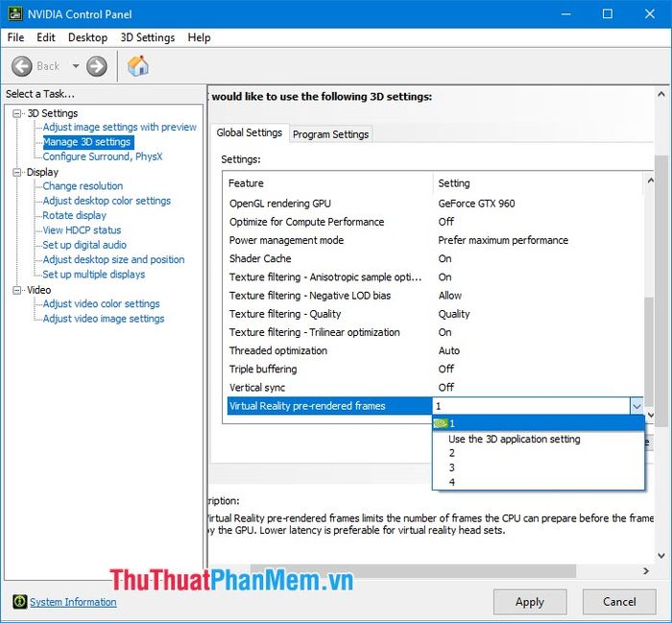
Task: Click Prefer maximum performance setting value
Action: tap(503, 240)
